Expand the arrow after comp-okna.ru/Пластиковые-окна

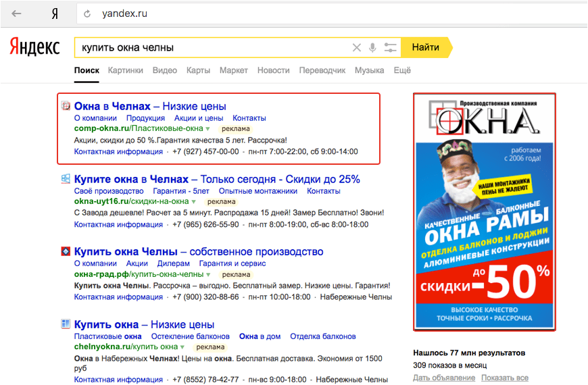click(208, 129)
